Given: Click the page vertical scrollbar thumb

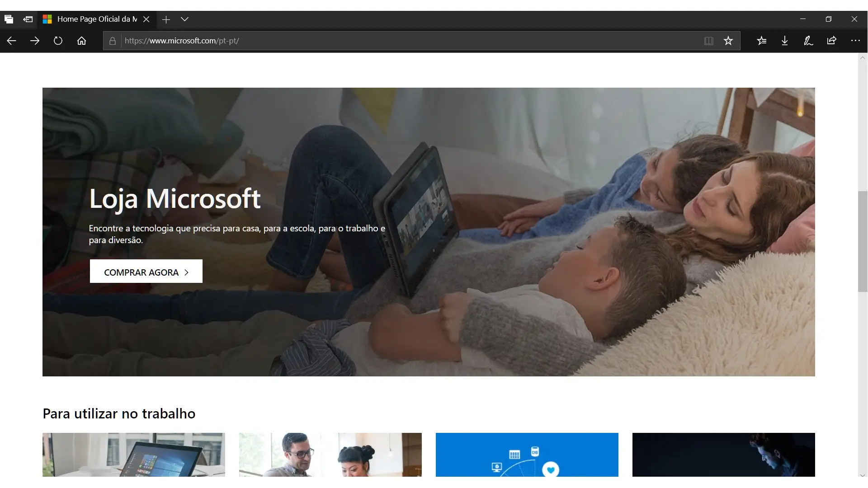Looking at the screenshot, I should point(863,242).
